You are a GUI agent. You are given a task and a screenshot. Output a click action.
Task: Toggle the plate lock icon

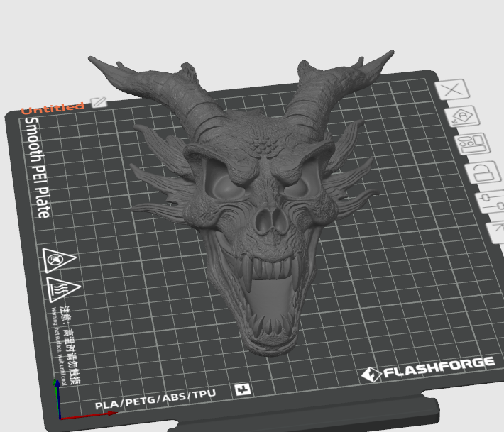coord(483,172)
